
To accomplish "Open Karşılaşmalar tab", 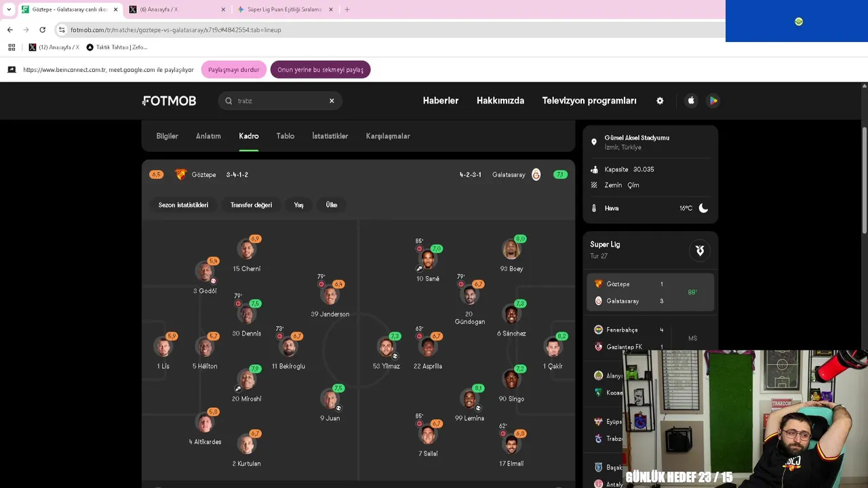I will 388,136.
